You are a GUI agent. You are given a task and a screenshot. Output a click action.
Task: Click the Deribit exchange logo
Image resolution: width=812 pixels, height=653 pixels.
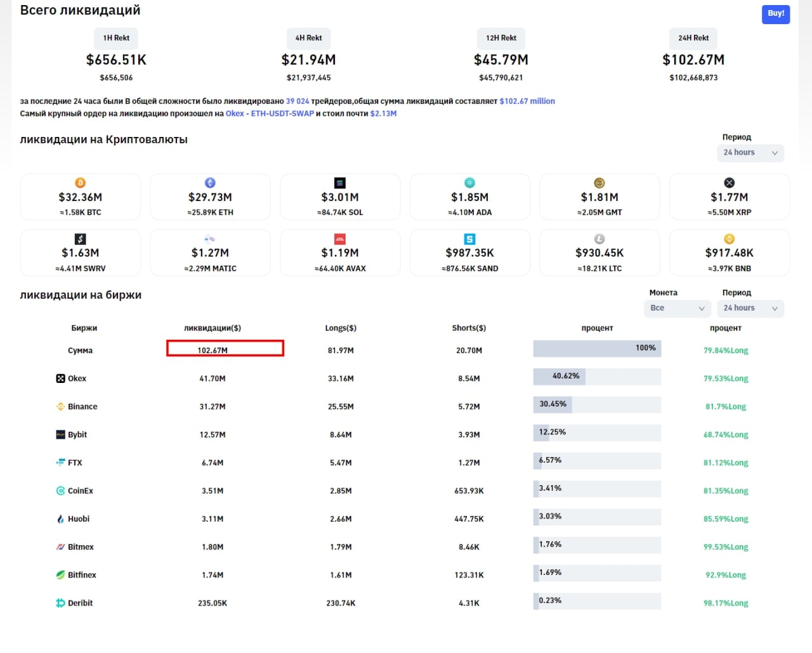[x=61, y=603]
